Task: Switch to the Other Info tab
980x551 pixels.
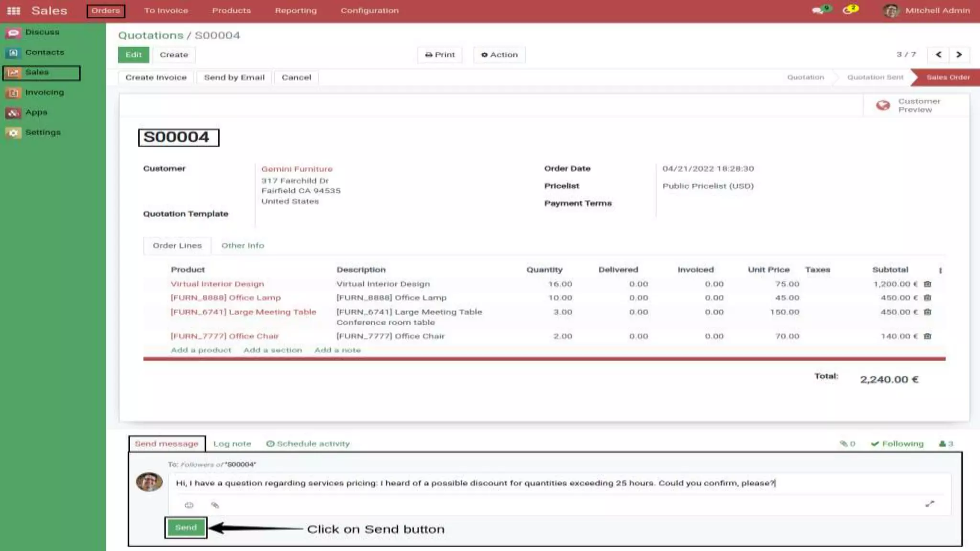Action: coord(242,245)
